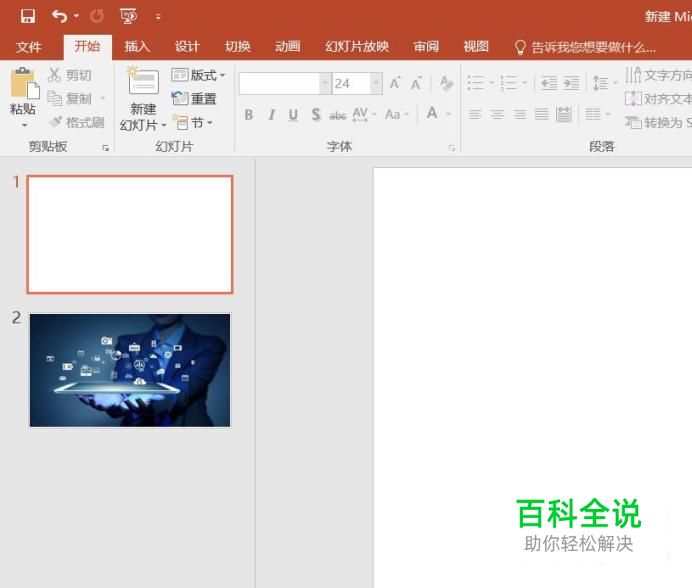Open the 文件 (File) menu tab

pos(29,46)
